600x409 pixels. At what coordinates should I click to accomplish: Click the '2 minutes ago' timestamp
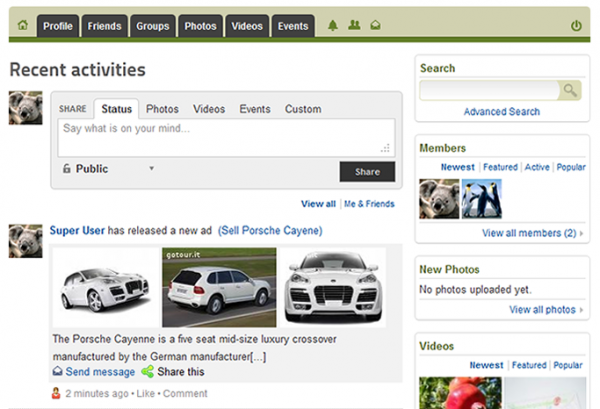tap(97, 393)
